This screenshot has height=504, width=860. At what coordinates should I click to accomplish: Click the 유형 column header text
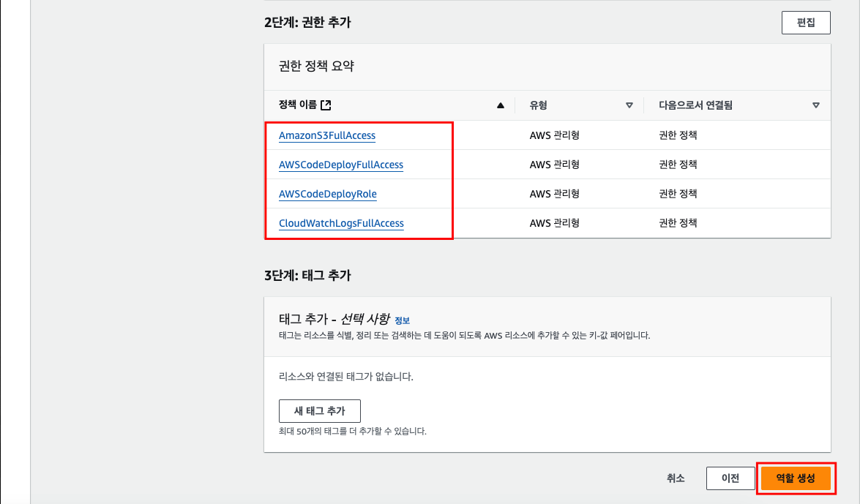click(538, 105)
